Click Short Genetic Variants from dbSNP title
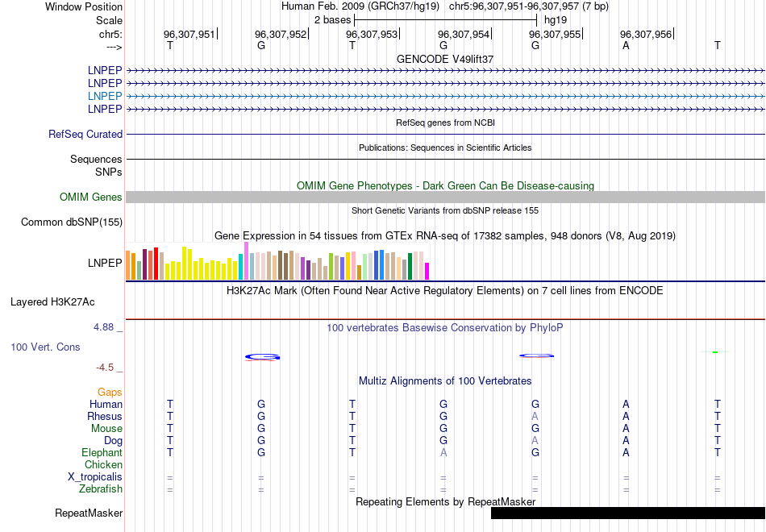Screen dimensions: 766x532 coord(445,210)
